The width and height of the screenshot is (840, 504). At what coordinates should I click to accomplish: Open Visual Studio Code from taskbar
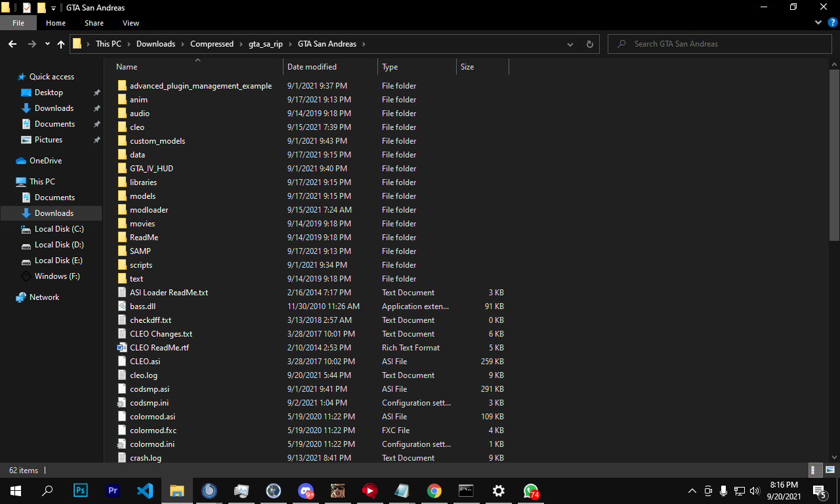(x=144, y=491)
